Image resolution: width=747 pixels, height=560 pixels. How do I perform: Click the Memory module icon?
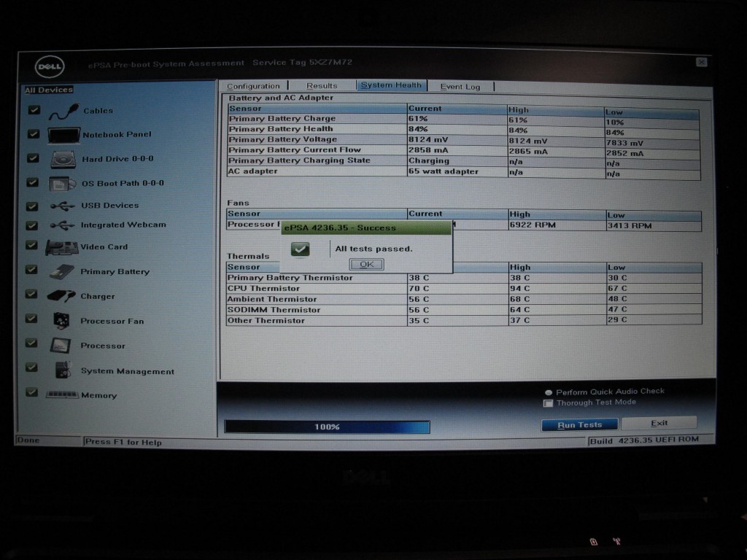(62, 394)
